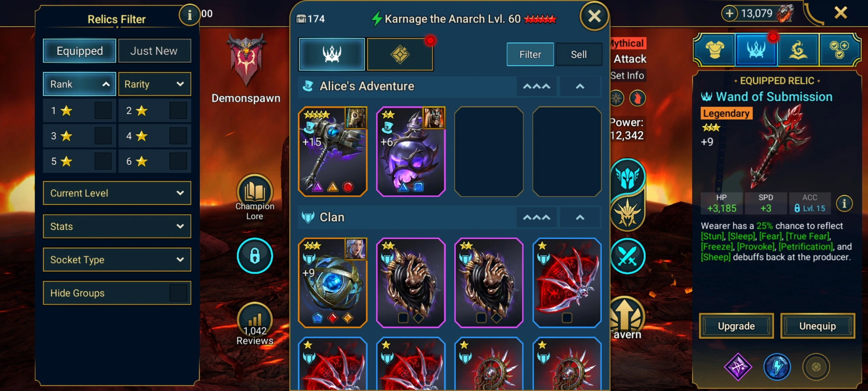Open the masteries scroll tab icon
This screenshot has height=391, width=868.
pyautogui.click(x=798, y=50)
